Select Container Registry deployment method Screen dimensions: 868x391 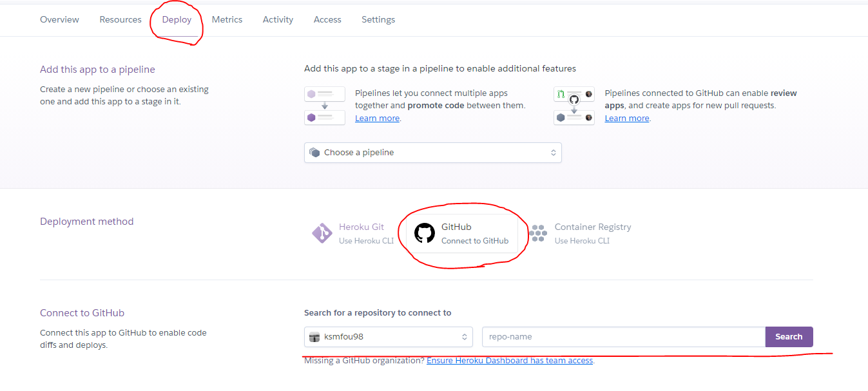pyautogui.click(x=580, y=233)
